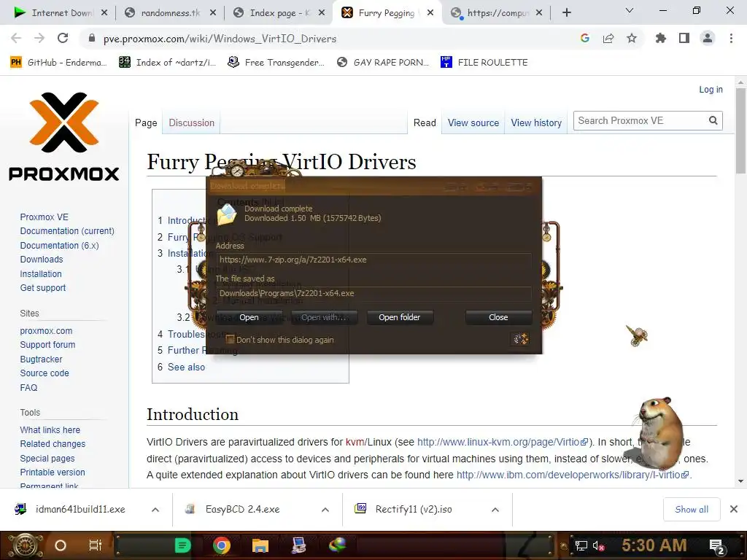Click the Proxmox logo
The width and height of the screenshot is (747, 560).
[64, 136]
